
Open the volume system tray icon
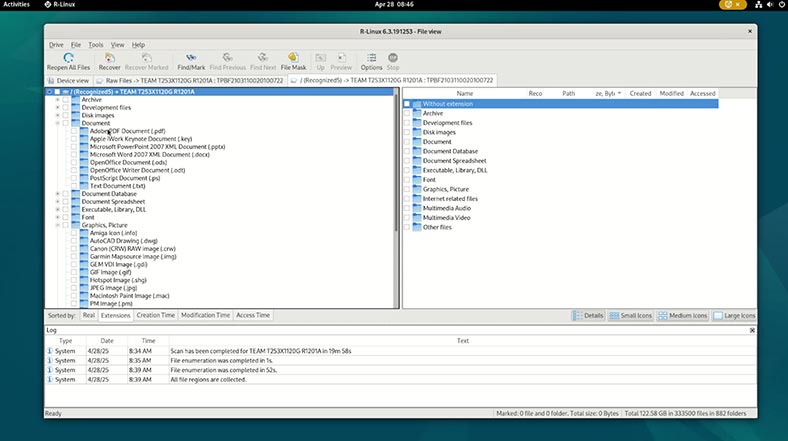pos(770,5)
